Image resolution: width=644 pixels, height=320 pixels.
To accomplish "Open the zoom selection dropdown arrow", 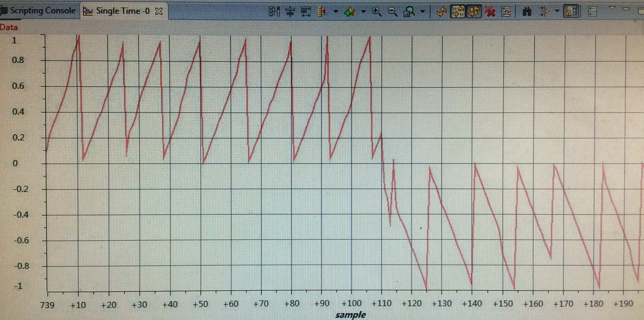I will (x=423, y=11).
